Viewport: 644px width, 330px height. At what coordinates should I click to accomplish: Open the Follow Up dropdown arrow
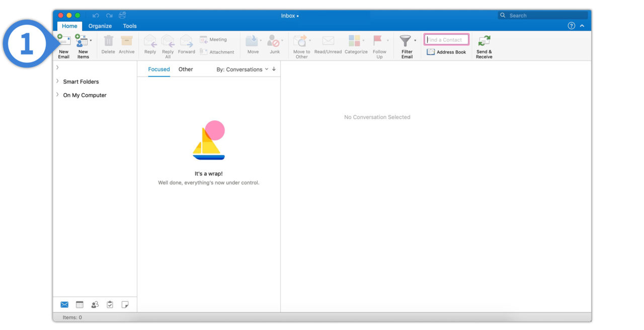(387, 41)
